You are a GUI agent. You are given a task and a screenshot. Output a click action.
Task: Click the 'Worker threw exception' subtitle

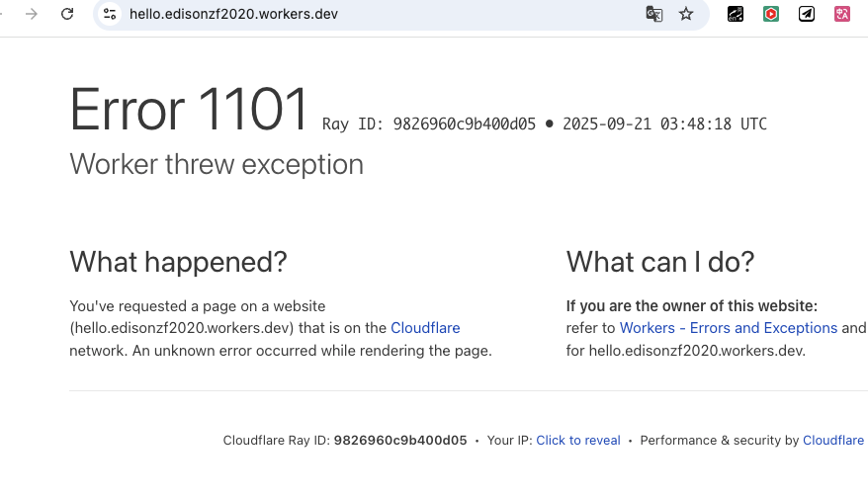tap(217, 164)
